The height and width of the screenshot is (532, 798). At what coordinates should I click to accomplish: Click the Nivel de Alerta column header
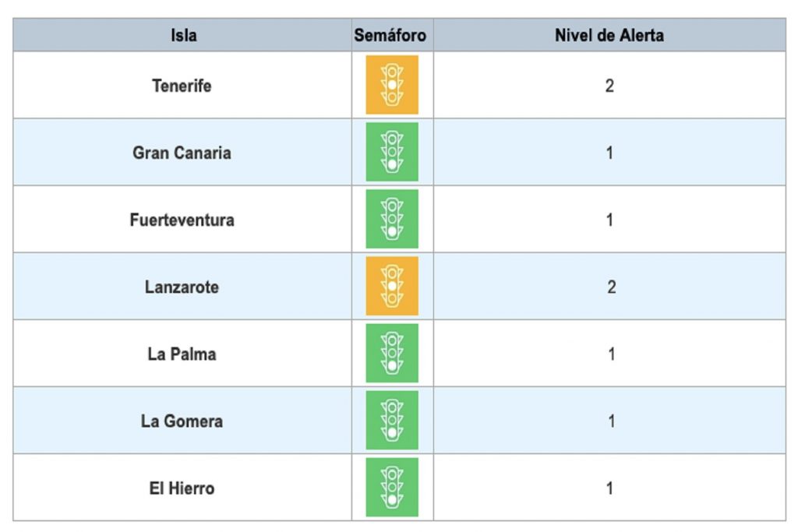[x=609, y=35]
